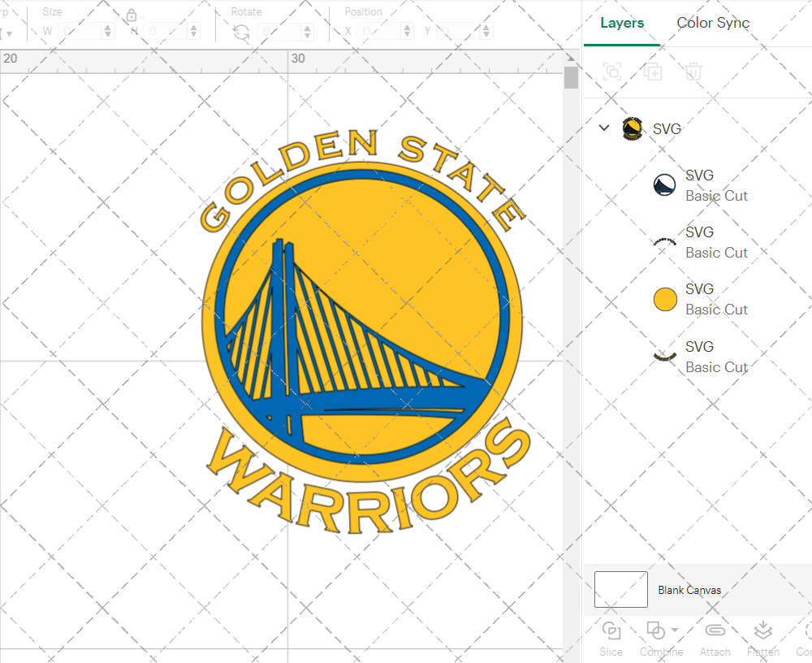The width and height of the screenshot is (812, 663).
Task: Click the Width input field
Action: pyautogui.click(x=80, y=31)
